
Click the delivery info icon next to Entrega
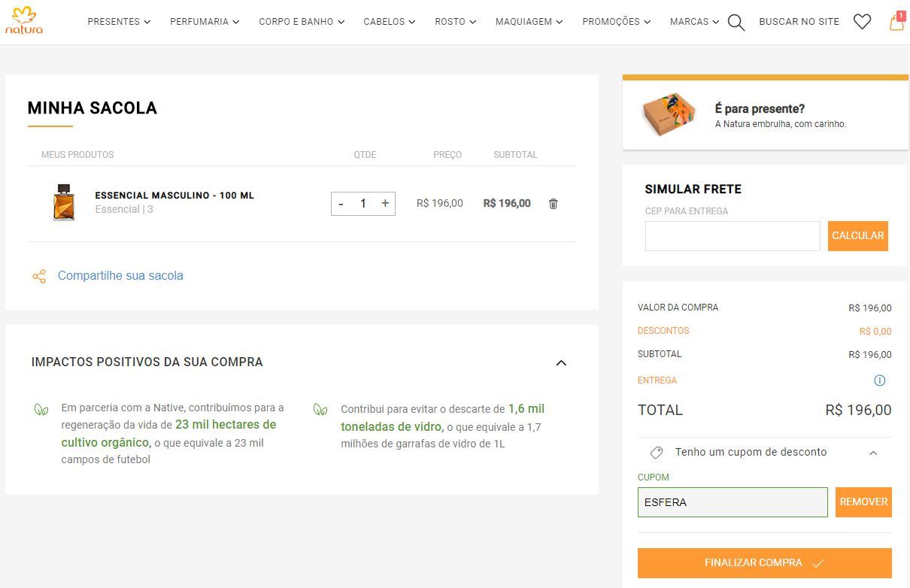880,380
